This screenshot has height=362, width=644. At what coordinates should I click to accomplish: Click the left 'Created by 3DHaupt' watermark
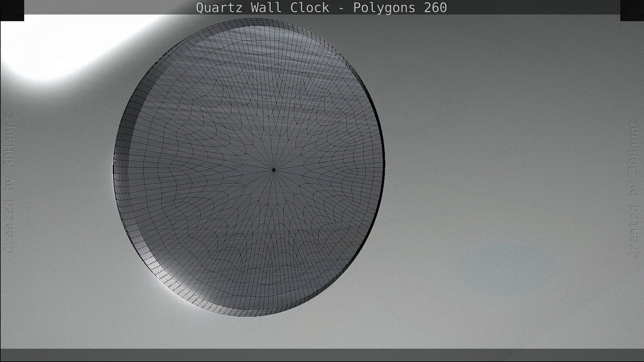(9, 183)
